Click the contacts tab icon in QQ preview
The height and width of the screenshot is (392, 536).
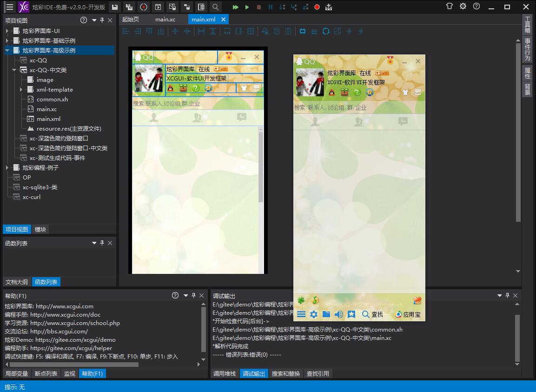(315, 121)
